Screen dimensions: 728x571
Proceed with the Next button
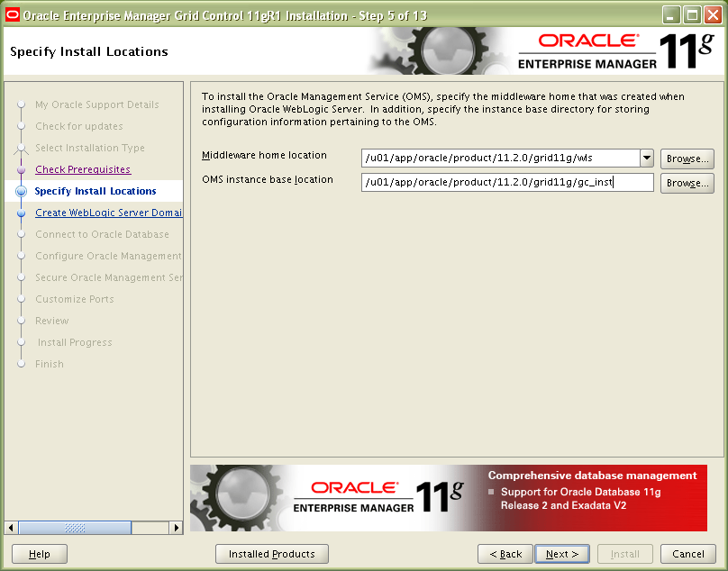562,554
